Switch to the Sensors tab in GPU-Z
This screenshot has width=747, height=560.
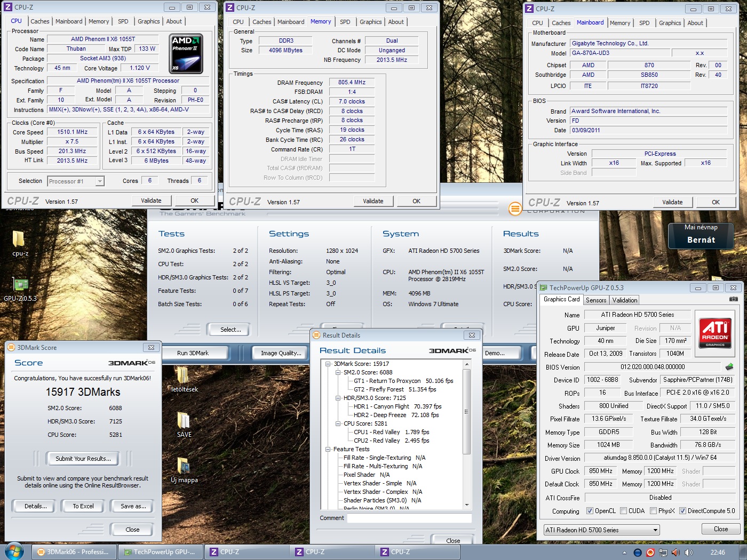[596, 300]
